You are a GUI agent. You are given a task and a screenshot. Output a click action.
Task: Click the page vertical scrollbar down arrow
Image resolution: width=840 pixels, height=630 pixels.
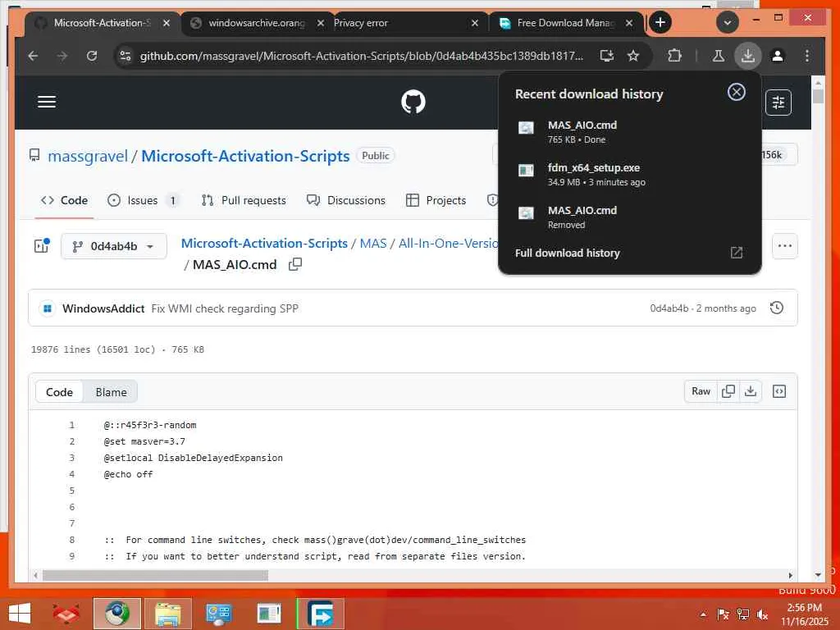click(x=818, y=575)
